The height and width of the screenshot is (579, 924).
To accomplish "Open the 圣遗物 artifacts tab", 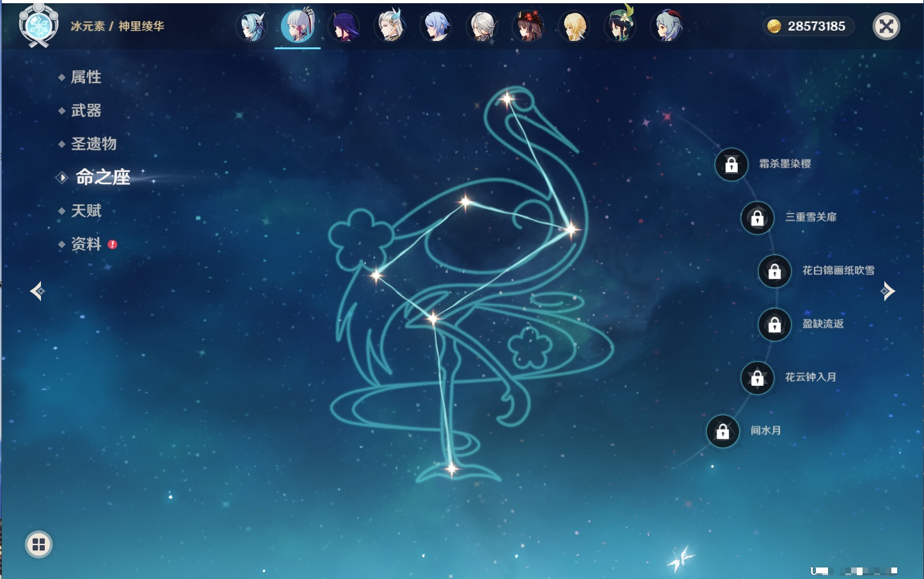I will [x=93, y=144].
